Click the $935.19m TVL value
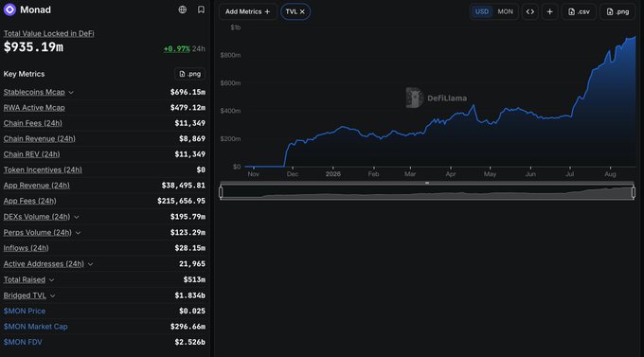The image size is (644, 357). point(34,47)
